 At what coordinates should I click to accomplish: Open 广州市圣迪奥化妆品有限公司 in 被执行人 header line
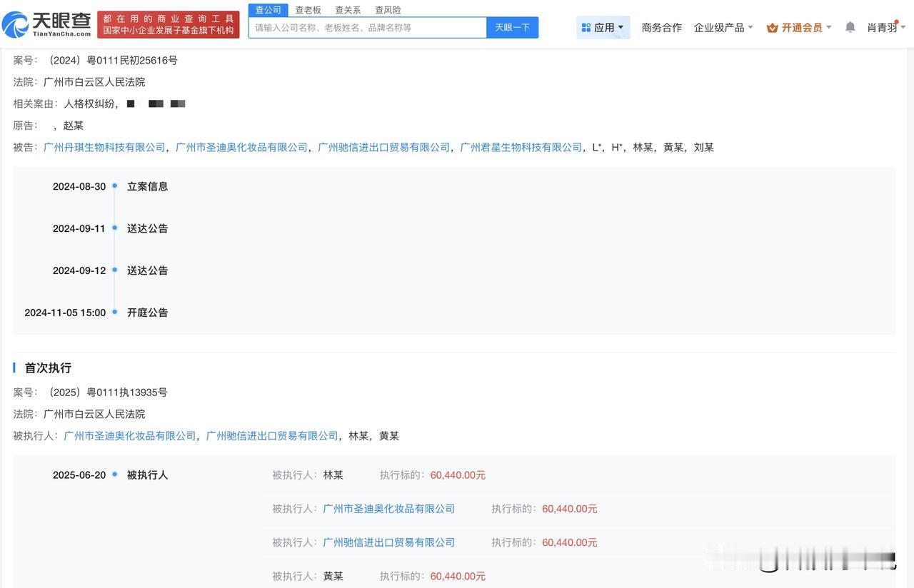click(x=129, y=435)
